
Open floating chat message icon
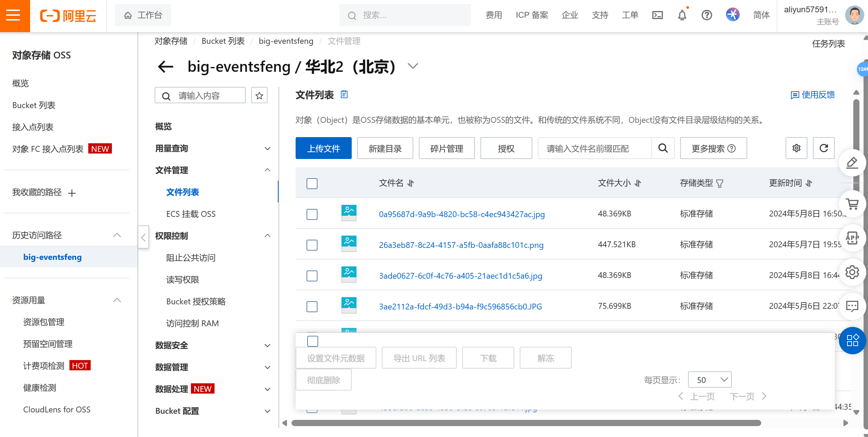click(852, 306)
